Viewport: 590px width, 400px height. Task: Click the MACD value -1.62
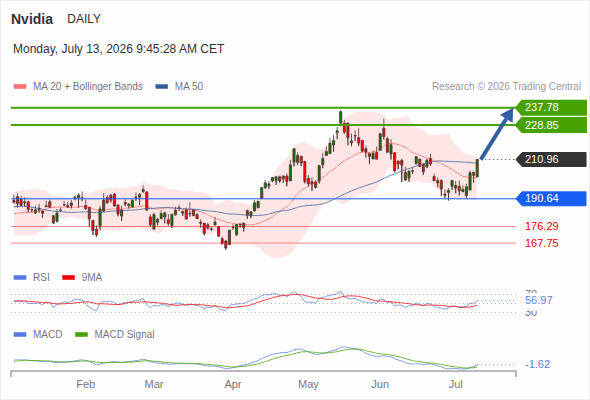538,365
